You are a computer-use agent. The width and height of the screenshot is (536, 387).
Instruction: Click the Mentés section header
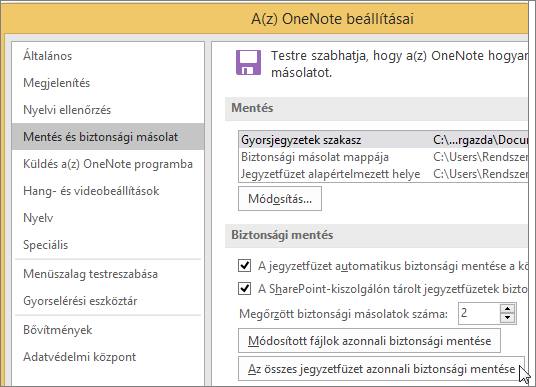376,108
